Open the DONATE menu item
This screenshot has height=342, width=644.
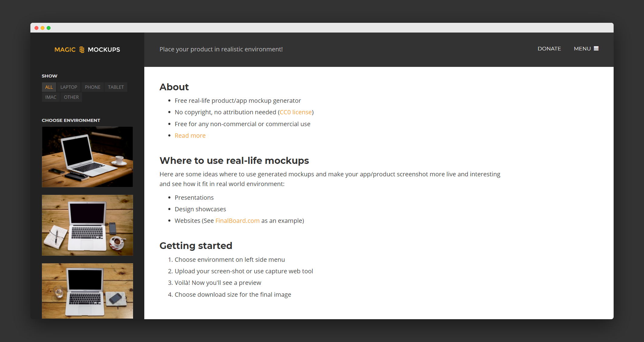549,48
